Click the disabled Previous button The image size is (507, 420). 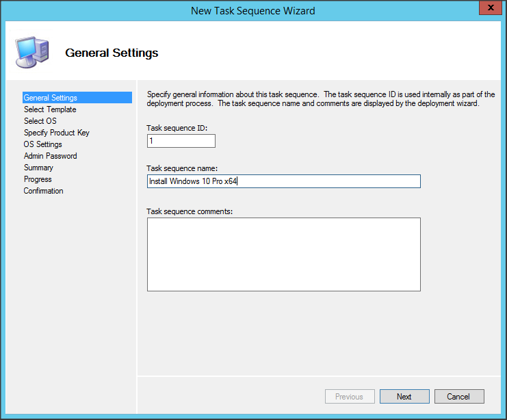pyautogui.click(x=349, y=397)
